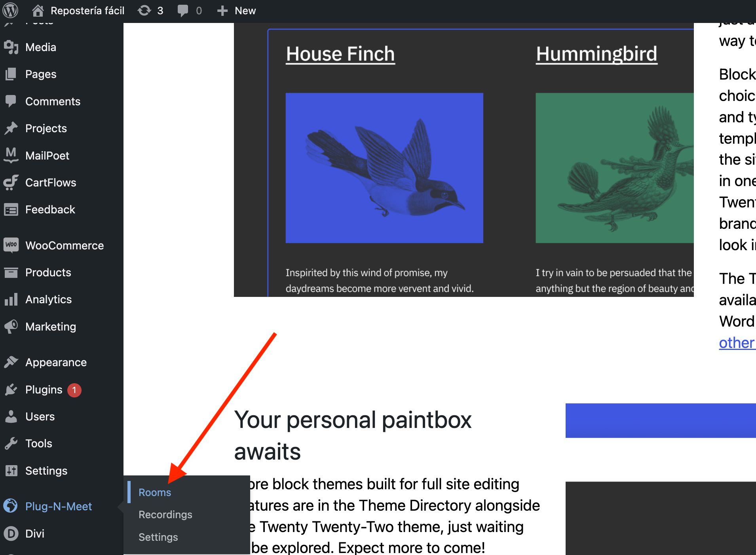Viewport: 756px width, 555px height.
Task: Open the Projects menu item
Action: pyautogui.click(x=46, y=128)
